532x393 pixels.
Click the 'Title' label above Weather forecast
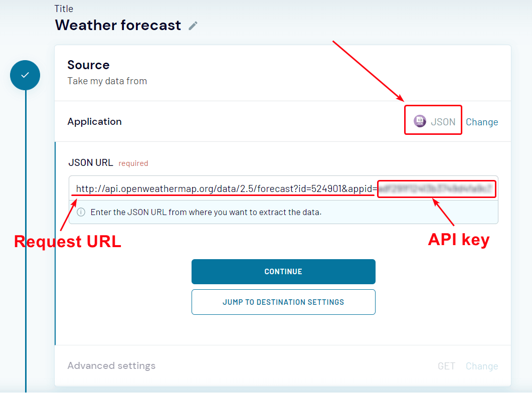point(64,9)
